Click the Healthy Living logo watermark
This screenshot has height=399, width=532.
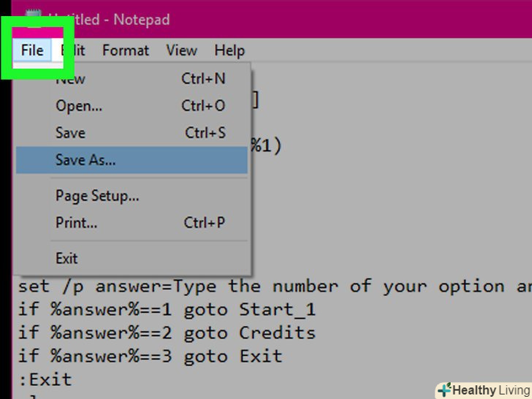[x=483, y=389]
